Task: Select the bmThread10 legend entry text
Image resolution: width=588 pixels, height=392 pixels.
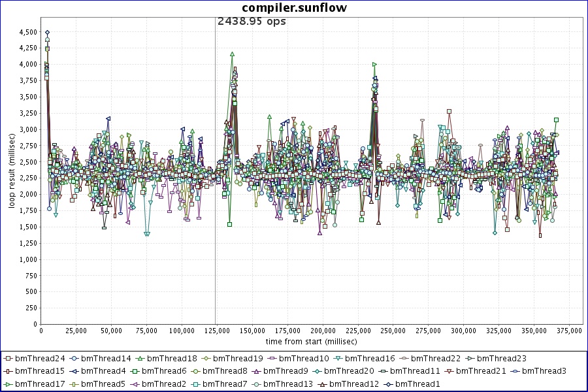Action: (x=304, y=359)
